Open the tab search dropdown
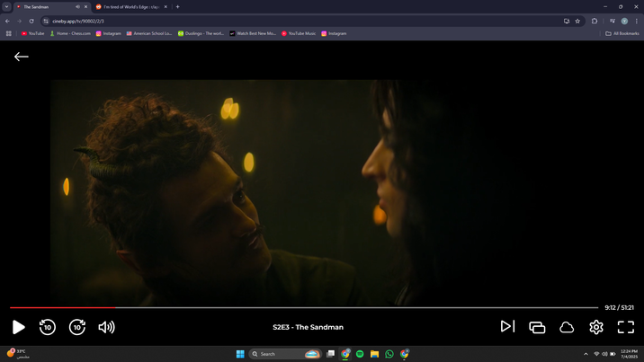This screenshot has height=362, width=644. coord(6,6)
